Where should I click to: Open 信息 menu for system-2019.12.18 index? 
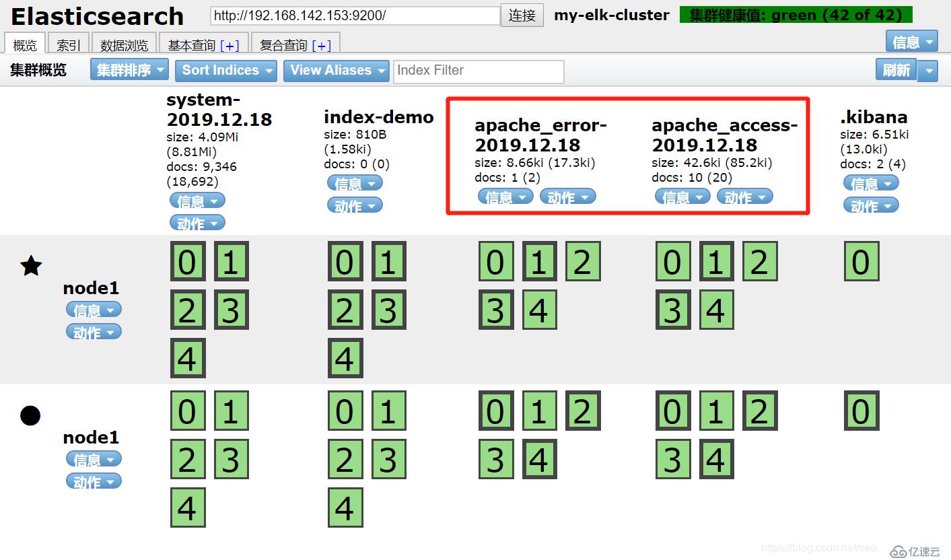coord(197,201)
